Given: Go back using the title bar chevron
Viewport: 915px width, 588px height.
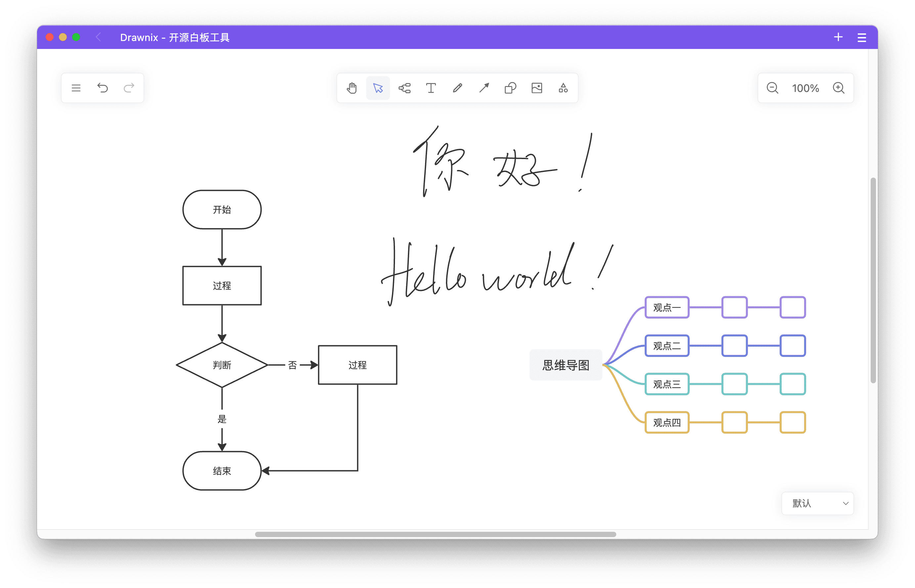Looking at the screenshot, I should tap(98, 37).
